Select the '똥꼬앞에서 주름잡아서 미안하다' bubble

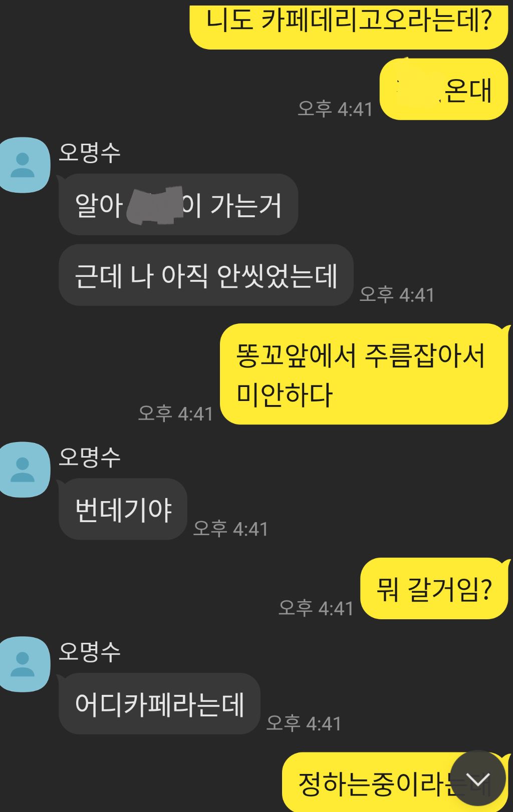(364, 374)
